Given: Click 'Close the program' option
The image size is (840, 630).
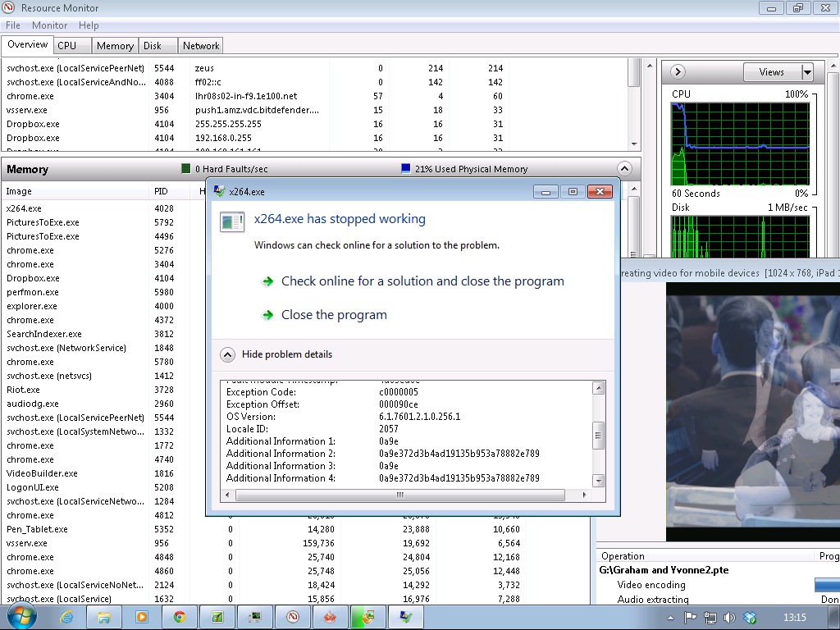Looking at the screenshot, I should 334,315.
